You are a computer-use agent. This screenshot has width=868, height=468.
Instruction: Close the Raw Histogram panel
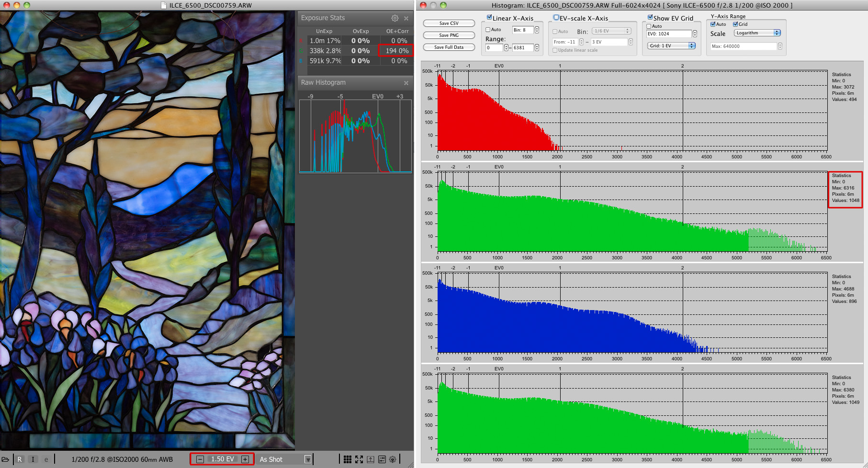pyautogui.click(x=406, y=83)
